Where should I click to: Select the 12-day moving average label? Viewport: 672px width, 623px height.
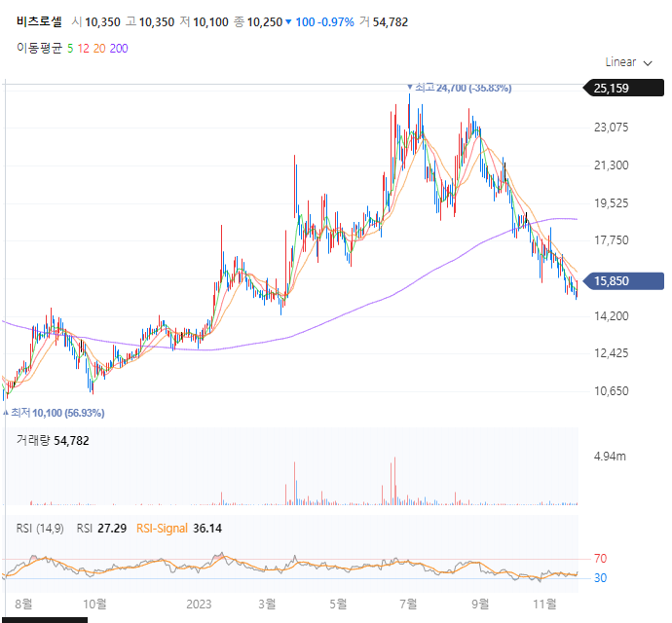point(84,49)
